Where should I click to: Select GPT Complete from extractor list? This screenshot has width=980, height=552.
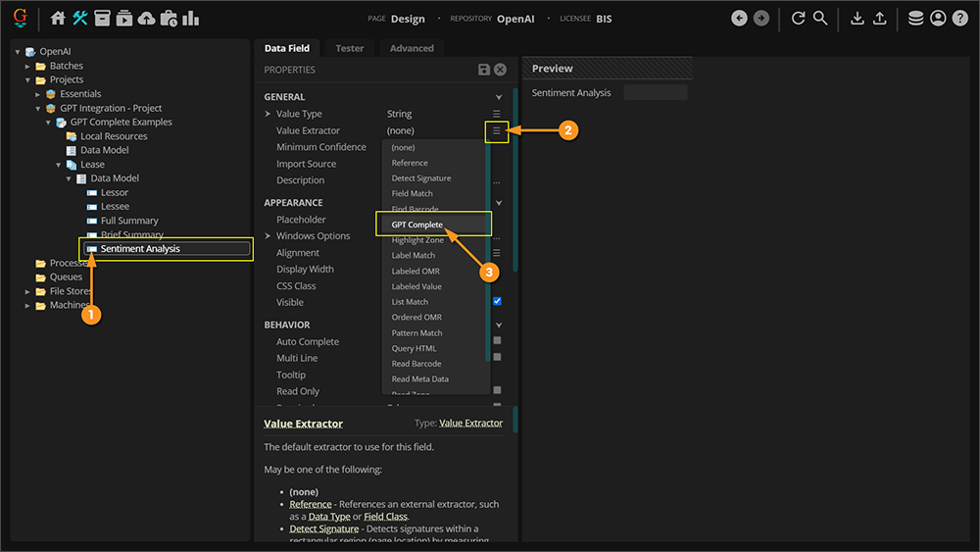coord(417,225)
